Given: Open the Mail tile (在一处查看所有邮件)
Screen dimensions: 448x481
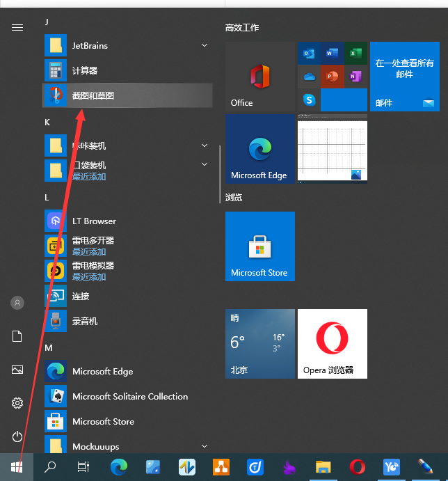Looking at the screenshot, I should coord(404,76).
